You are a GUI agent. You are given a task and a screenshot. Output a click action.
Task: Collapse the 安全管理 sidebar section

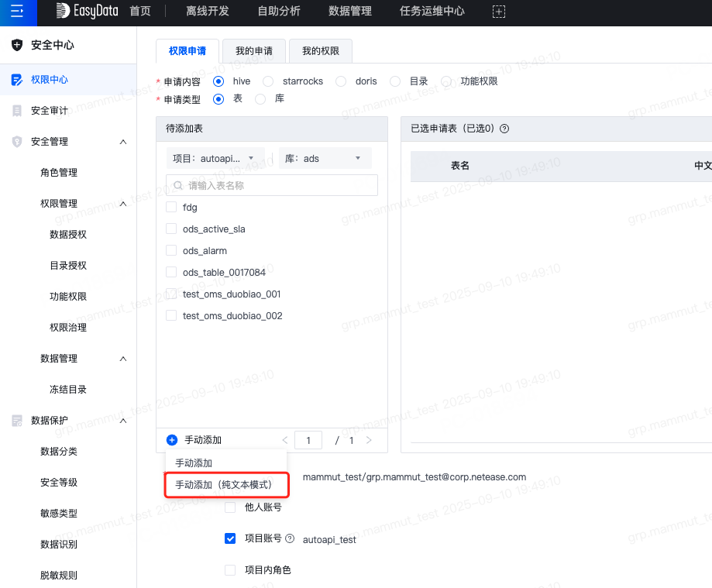click(123, 142)
